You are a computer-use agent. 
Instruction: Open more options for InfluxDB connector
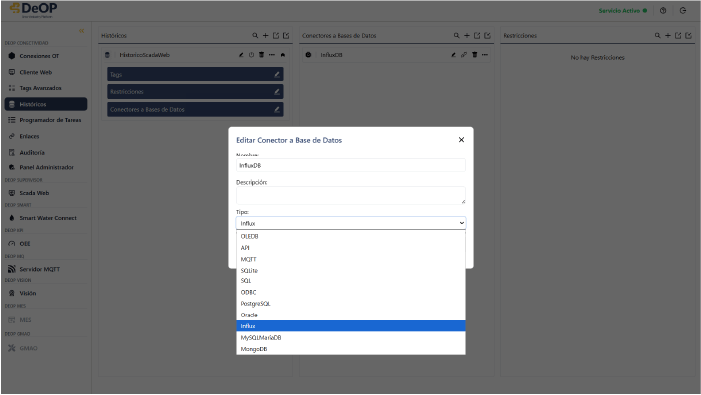(485, 55)
